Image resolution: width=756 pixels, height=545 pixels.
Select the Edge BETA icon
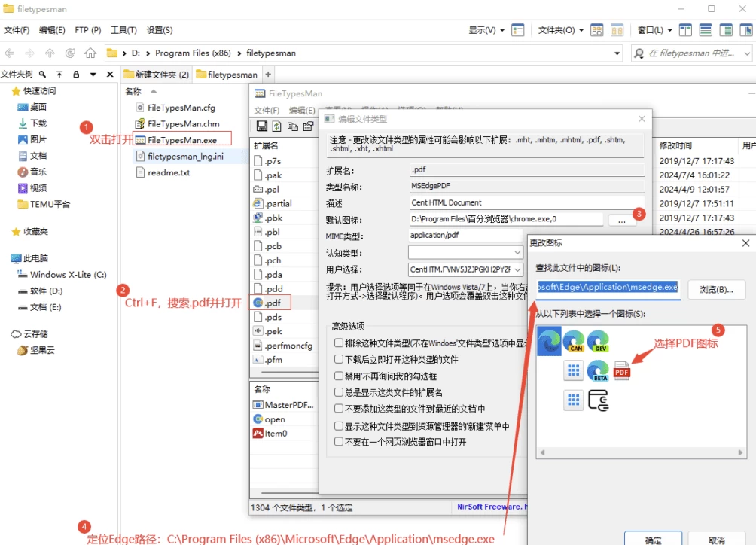point(598,370)
